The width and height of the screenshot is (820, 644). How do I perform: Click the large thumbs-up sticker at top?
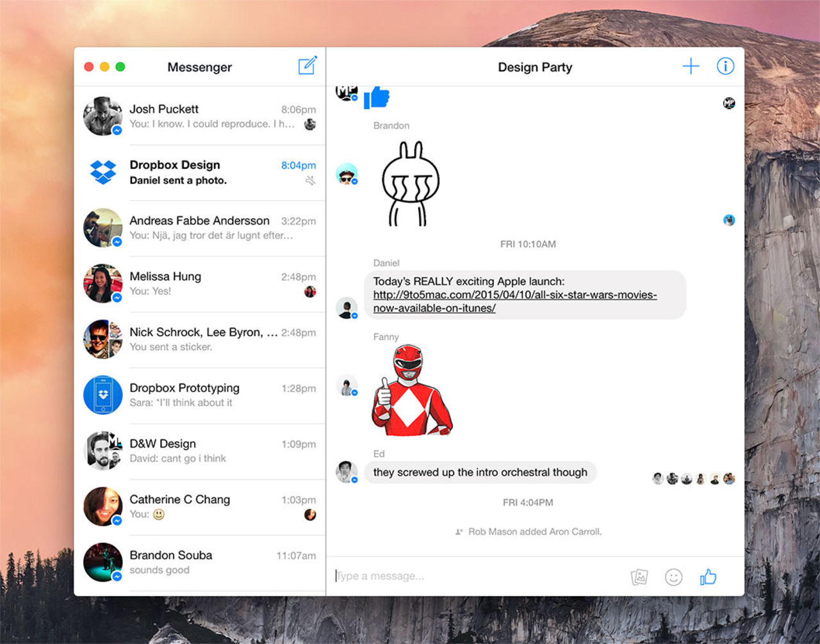tap(377, 97)
